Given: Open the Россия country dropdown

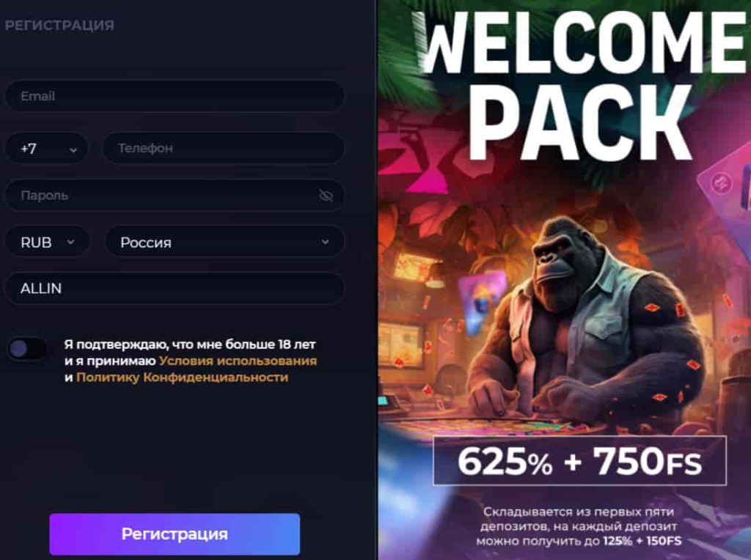Looking at the screenshot, I should coord(224,242).
